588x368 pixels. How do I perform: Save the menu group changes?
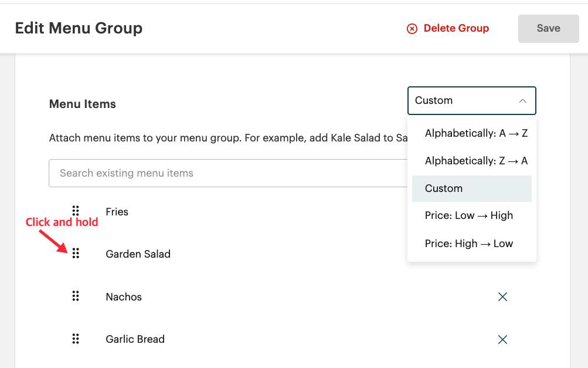[x=548, y=28]
